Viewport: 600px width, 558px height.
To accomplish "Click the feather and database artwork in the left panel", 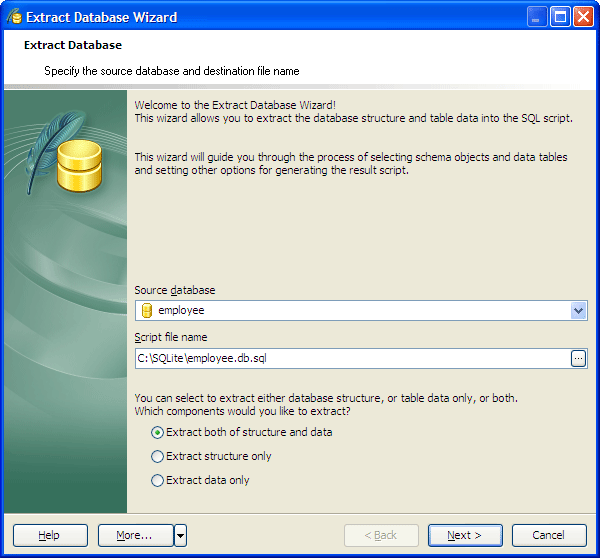I will coord(65,152).
